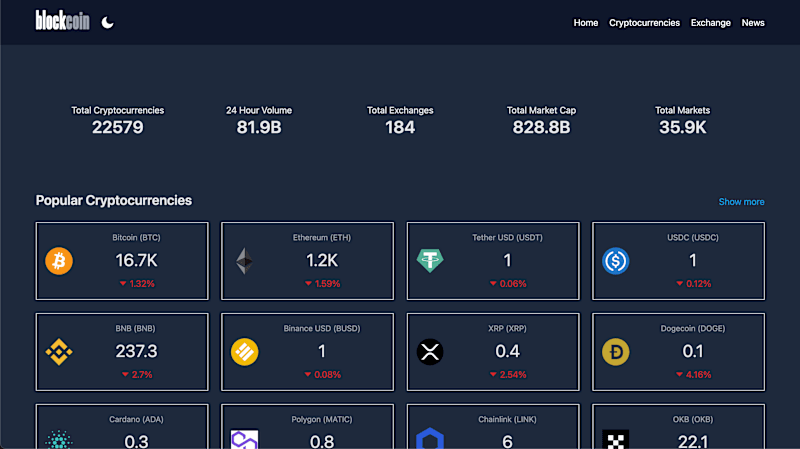Click XRP red down arrow
800x449 pixels.
[493, 374]
